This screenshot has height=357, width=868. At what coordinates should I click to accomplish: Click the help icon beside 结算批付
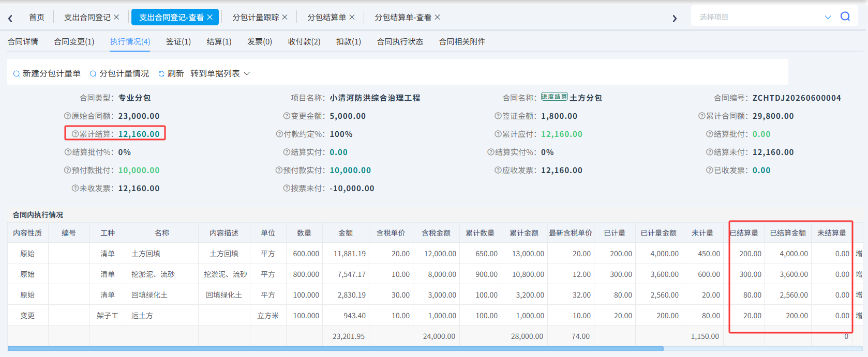(x=709, y=134)
